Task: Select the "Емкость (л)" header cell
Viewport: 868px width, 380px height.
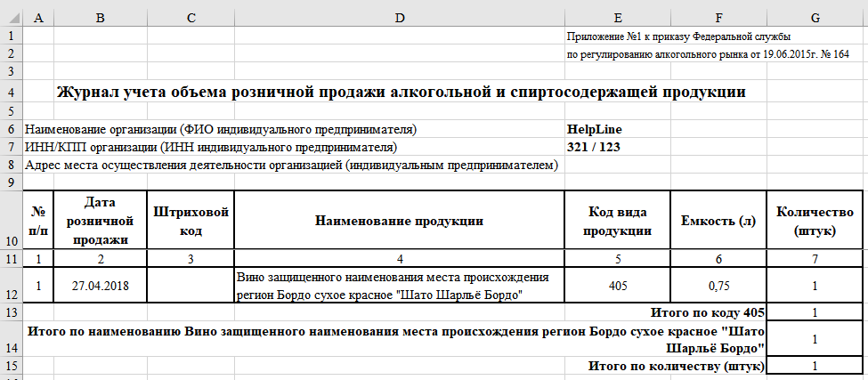Action: coord(718,221)
